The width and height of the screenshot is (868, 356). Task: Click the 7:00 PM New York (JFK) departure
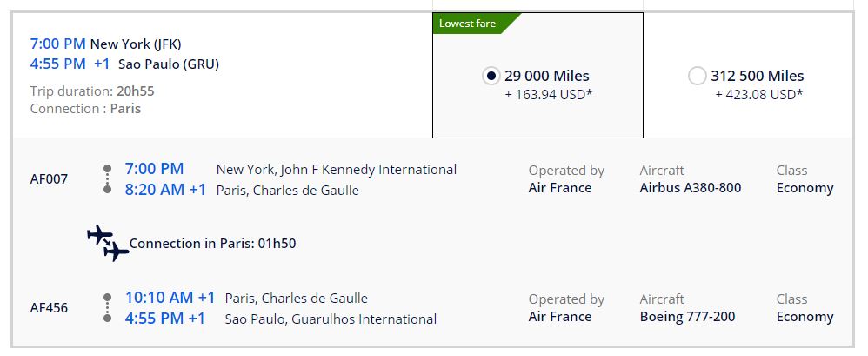coord(105,44)
